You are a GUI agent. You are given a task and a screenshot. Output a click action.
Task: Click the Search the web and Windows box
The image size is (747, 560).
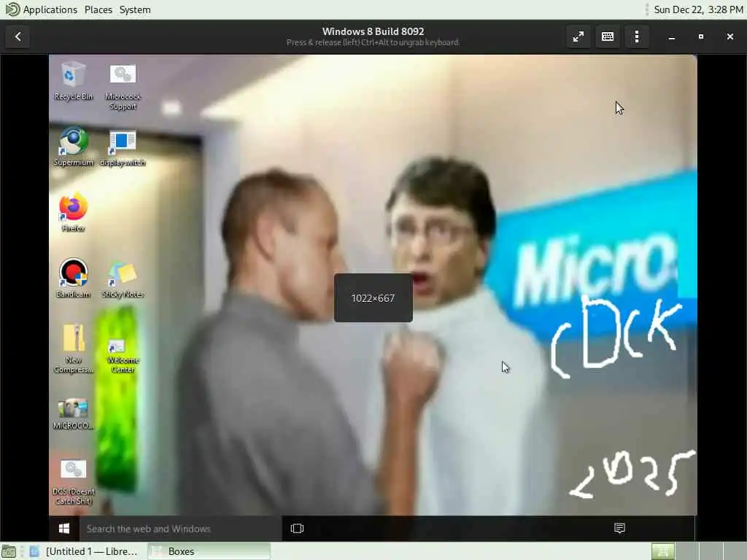coord(181,529)
